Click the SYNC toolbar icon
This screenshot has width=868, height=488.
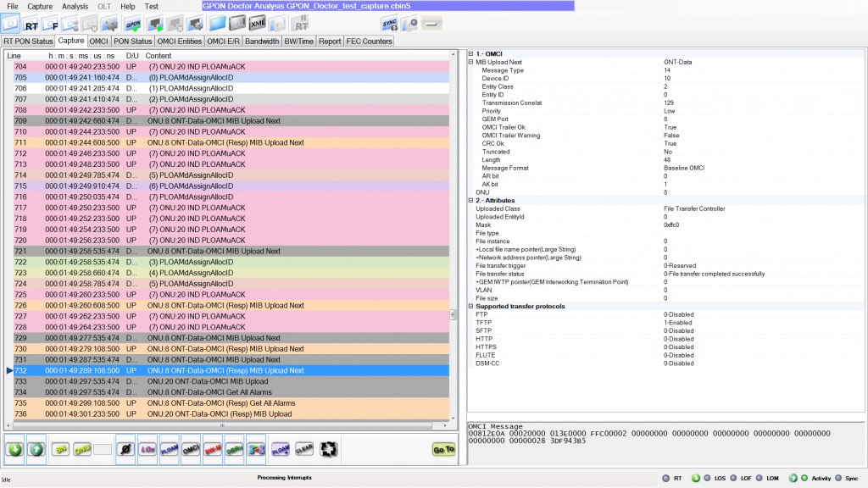pos(389,24)
